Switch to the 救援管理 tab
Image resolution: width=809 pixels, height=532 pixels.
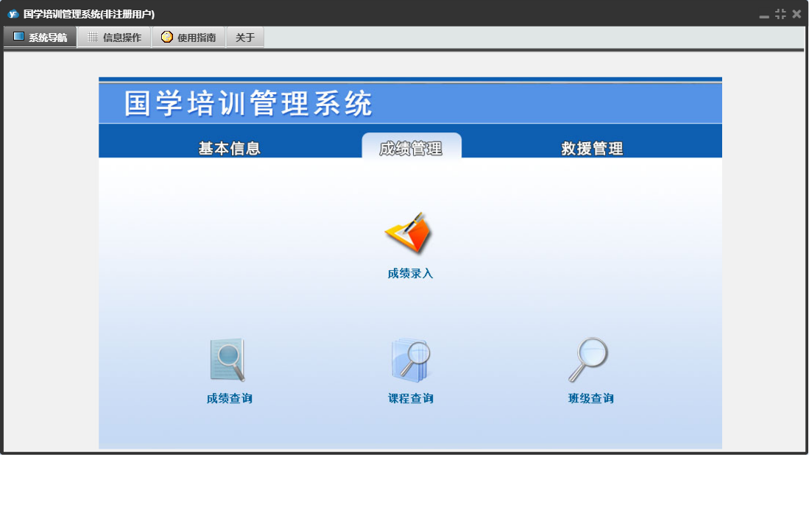coord(592,149)
